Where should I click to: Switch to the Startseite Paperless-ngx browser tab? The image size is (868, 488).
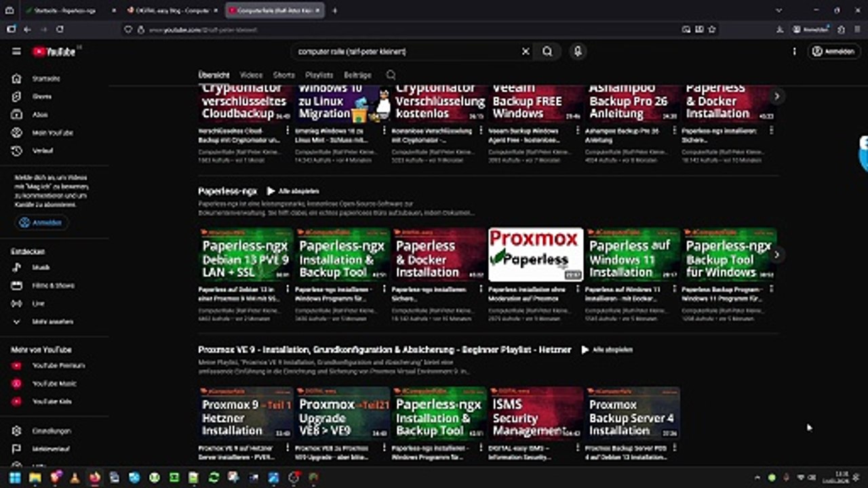click(72, 10)
